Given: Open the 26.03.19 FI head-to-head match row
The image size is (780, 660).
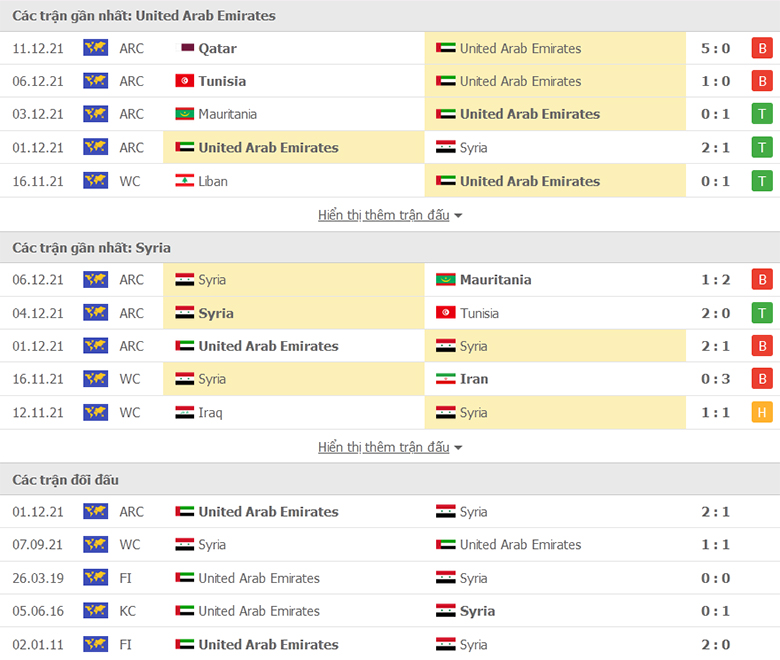Looking at the screenshot, I should [x=390, y=578].
